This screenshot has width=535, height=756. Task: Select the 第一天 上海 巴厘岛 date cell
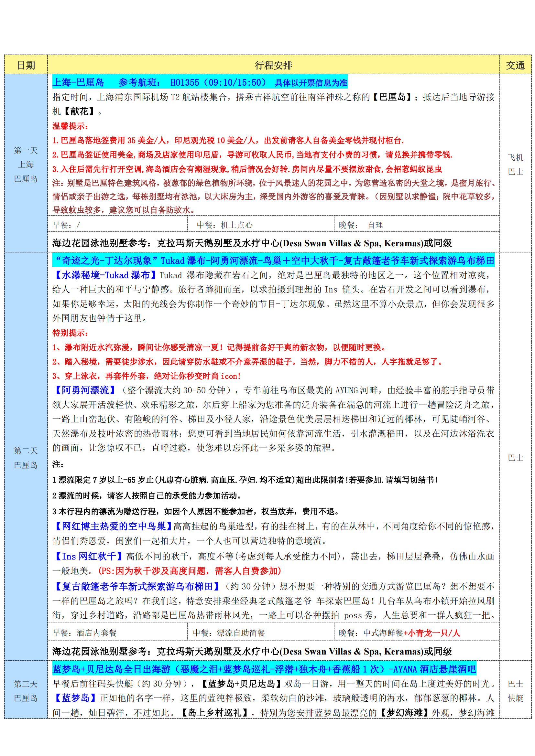pos(26,164)
